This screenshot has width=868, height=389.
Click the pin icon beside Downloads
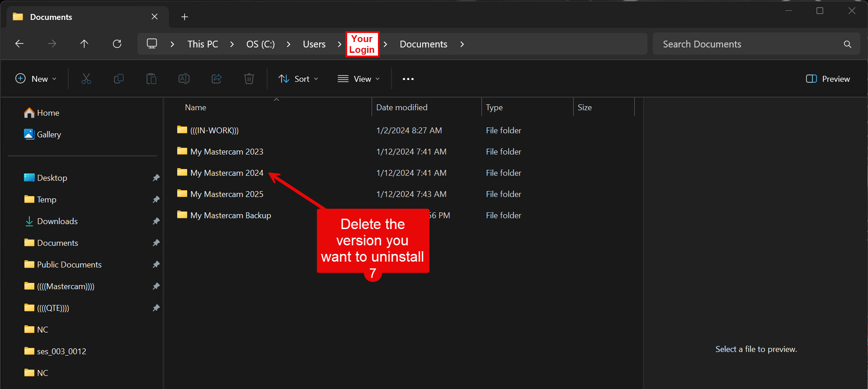[x=156, y=221]
